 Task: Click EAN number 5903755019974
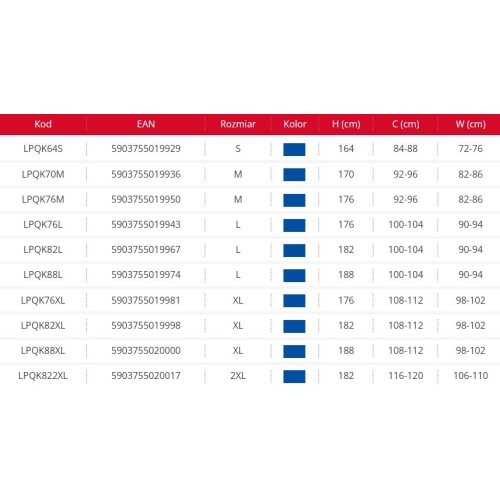[x=146, y=275]
